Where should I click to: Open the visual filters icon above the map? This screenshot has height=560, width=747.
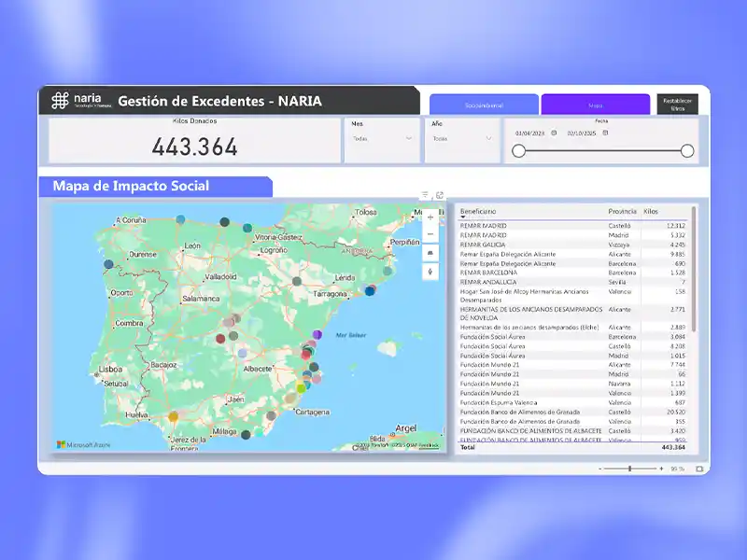(x=425, y=195)
